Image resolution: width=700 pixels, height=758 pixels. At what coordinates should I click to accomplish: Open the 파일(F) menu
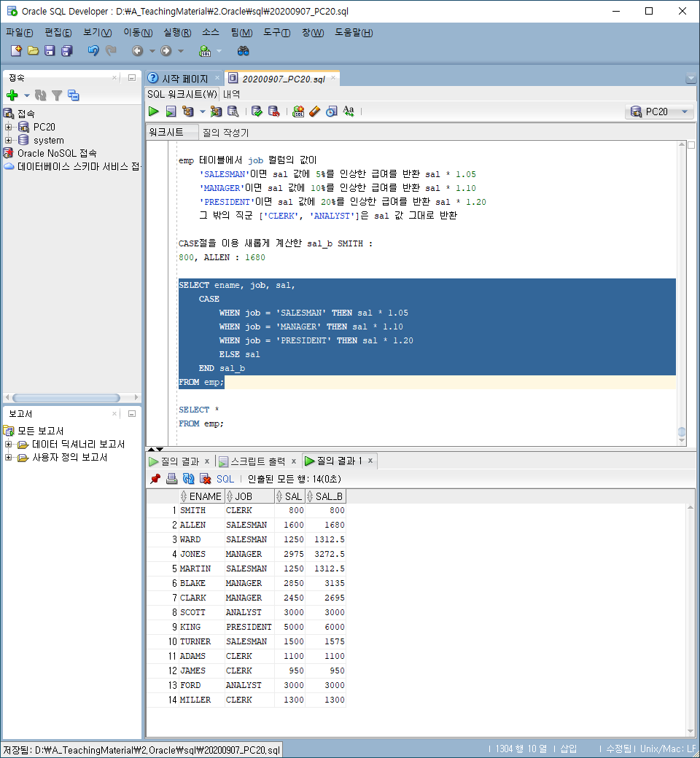pos(20,32)
